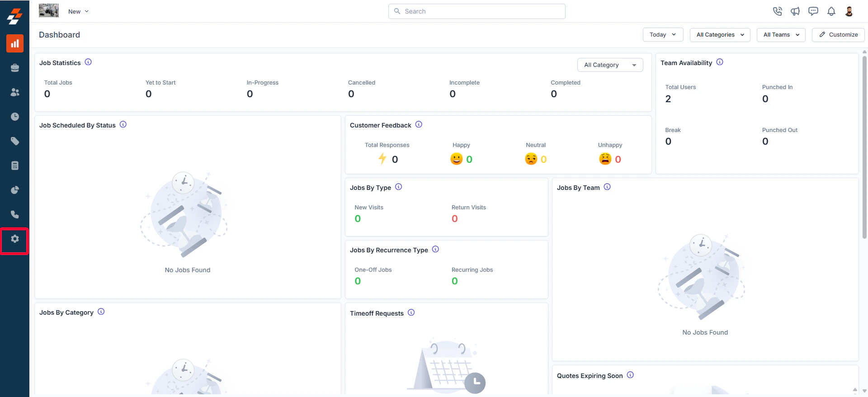Click the Completed jobs count

[554, 94]
